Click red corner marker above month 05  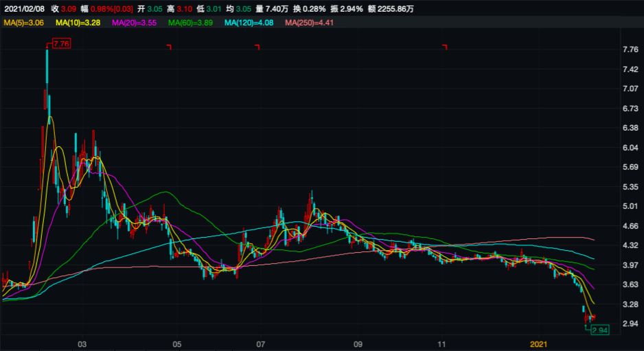tap(169, 47)
